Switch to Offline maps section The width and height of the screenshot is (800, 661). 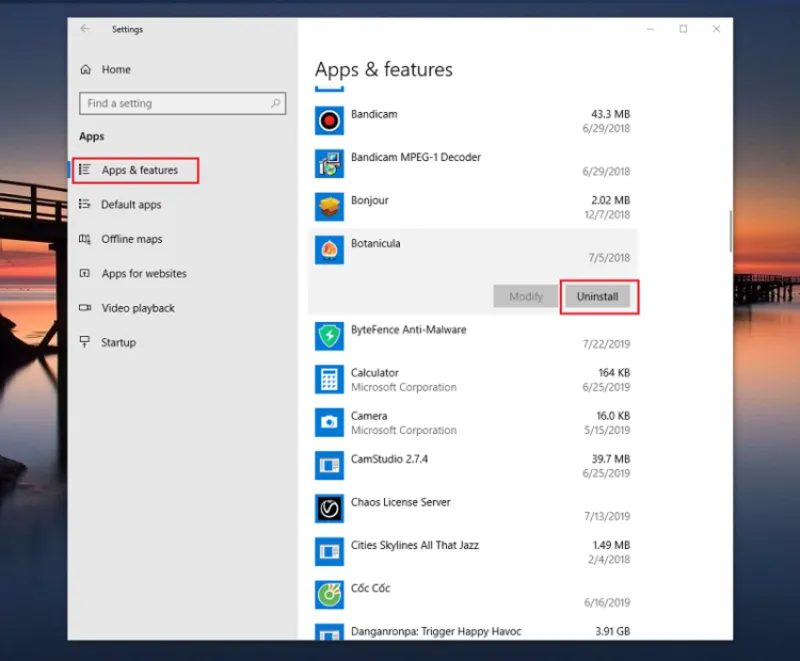[x=131, y=239]
